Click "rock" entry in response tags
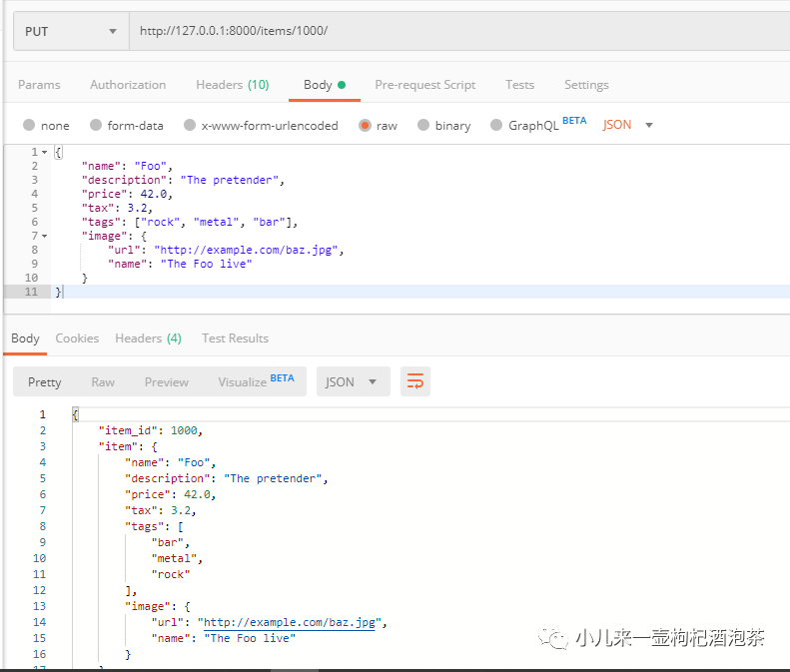 click(171, 575)
